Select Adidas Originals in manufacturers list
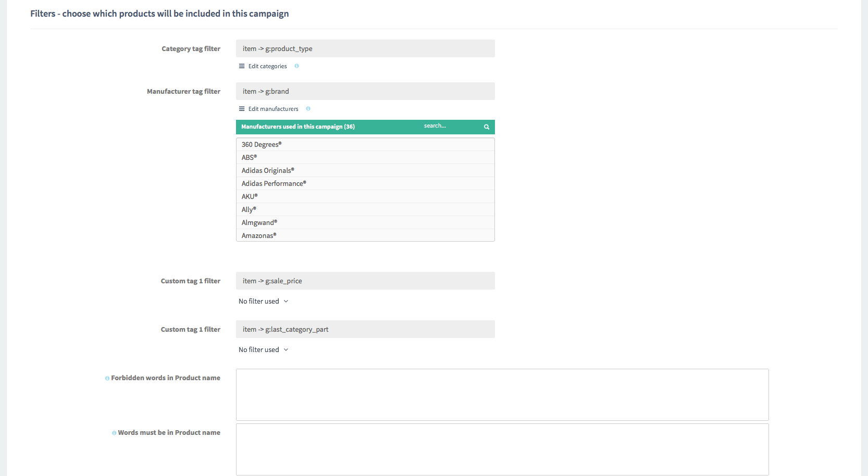The image size is (868, 476). (267, 170)
